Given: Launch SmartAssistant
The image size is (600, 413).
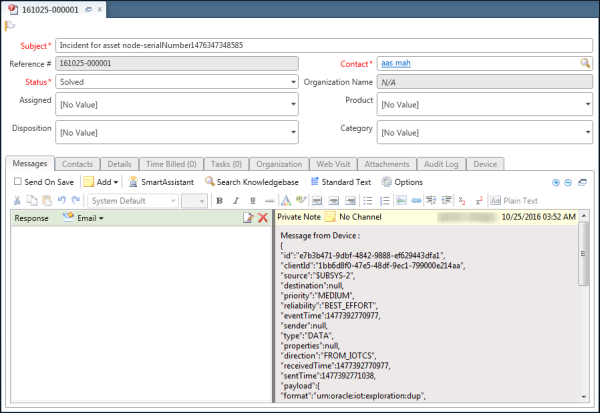Looking at the screenshot, I should point(161,182).
